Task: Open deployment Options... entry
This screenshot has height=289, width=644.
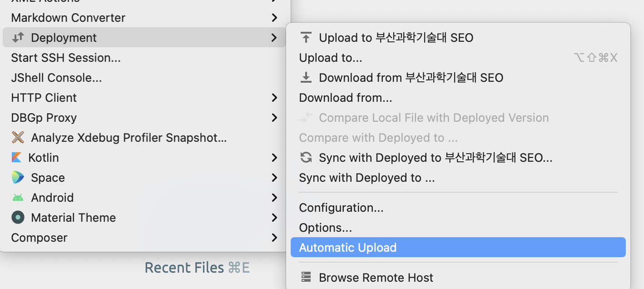Action: click(458, 228)
